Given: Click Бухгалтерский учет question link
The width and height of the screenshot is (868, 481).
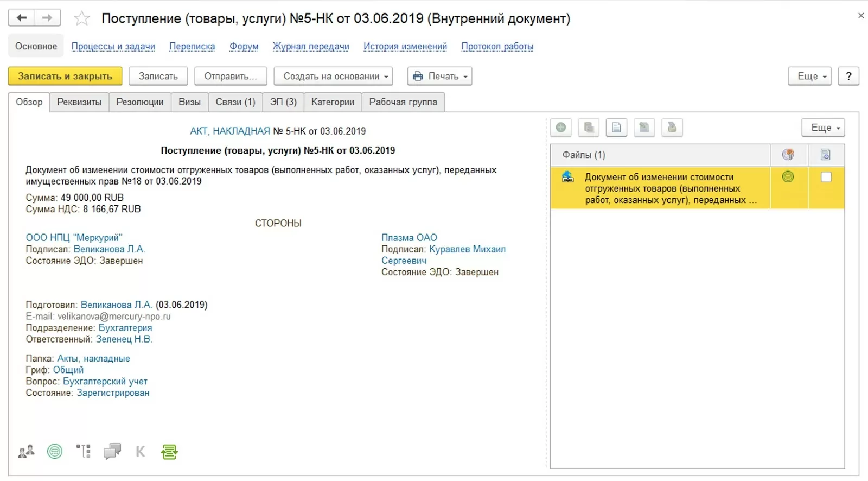Looking at the screenshot, I should pyautogui.click(x=105, y=381).
